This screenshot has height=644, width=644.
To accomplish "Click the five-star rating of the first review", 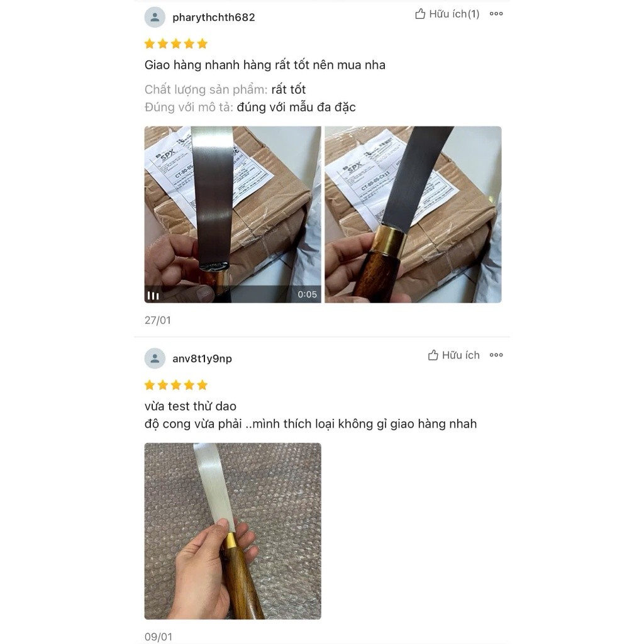I will click(176, 43).
